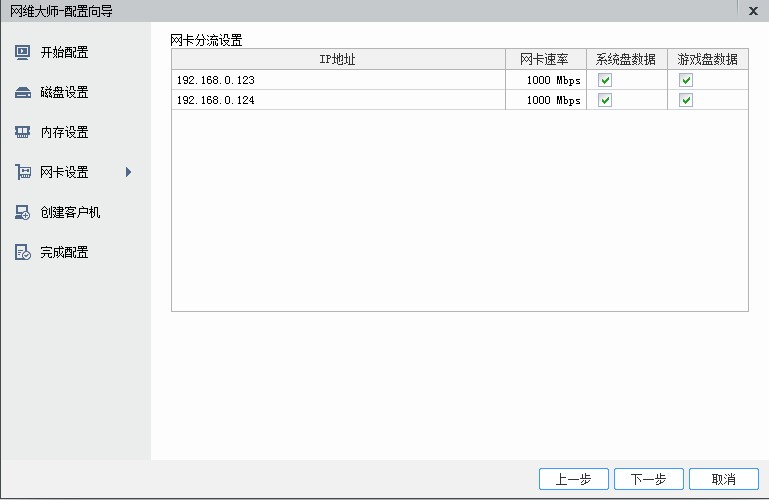
Task: Open the 磁盘设置 step label
Action: (x=64, y=92)
